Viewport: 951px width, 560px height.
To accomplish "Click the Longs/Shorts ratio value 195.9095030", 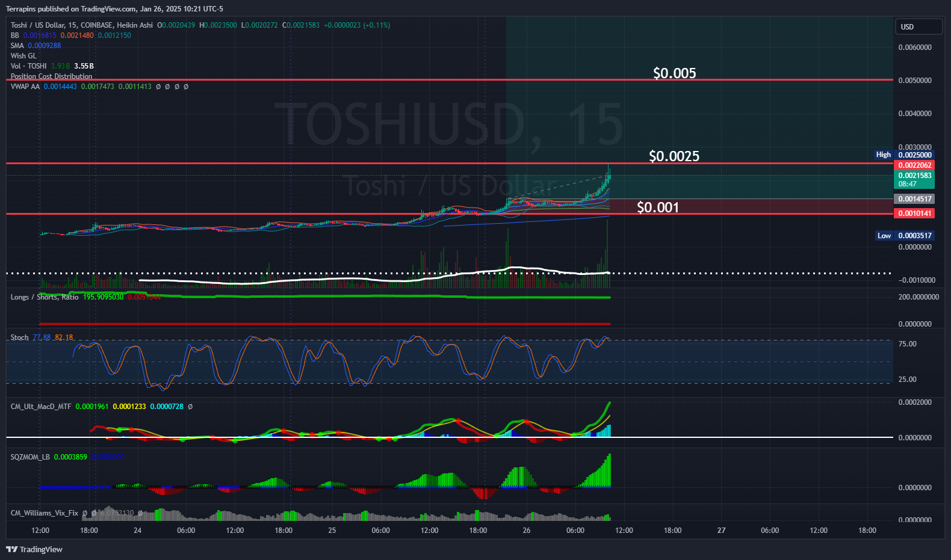I will click(x=103, y=297).
